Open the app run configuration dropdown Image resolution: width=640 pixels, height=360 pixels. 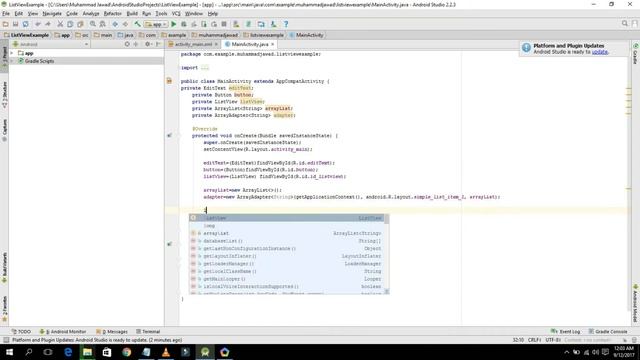(156, 24)
